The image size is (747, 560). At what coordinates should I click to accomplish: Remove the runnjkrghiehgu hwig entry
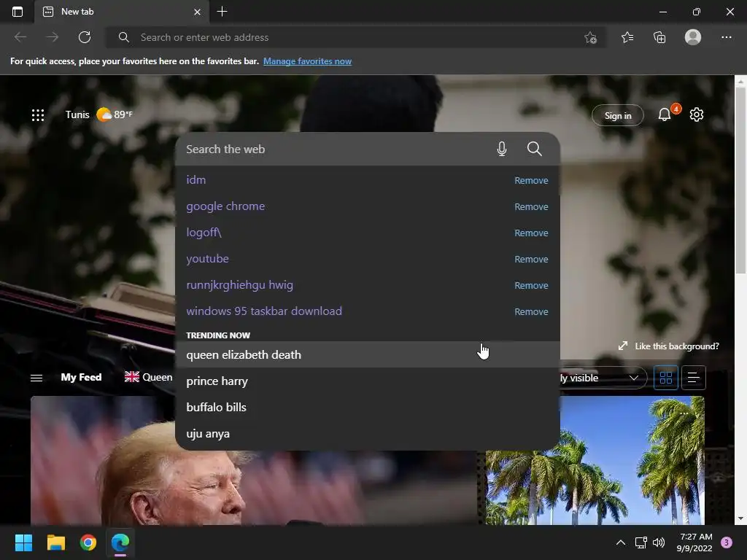click(x=531, y=285)
